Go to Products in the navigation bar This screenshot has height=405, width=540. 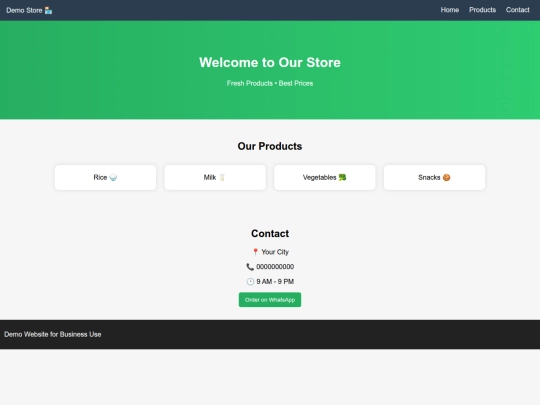[482, 10]
